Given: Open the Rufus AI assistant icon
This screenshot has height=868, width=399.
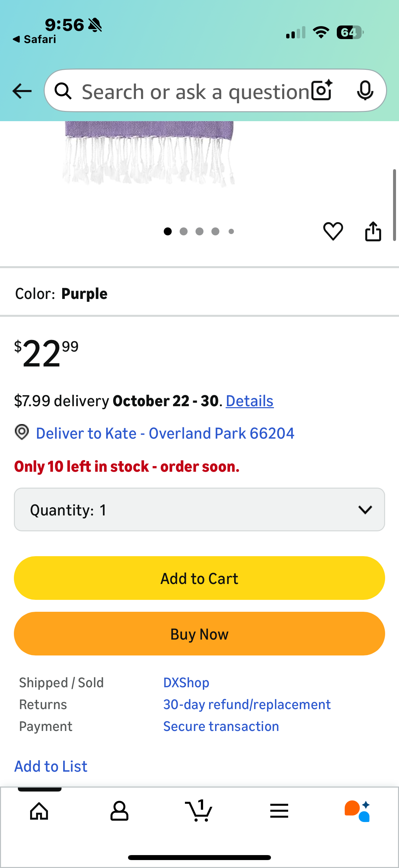Looking at the screenshot, I should tap(358, 811).
